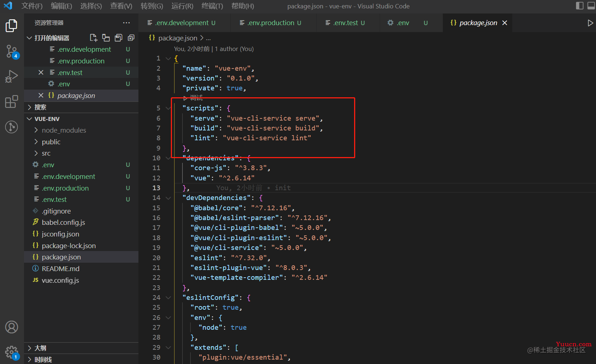Viewport: 596px width, 364px height.
Task: Open the Accounts icon
Action: pos(11,327)
